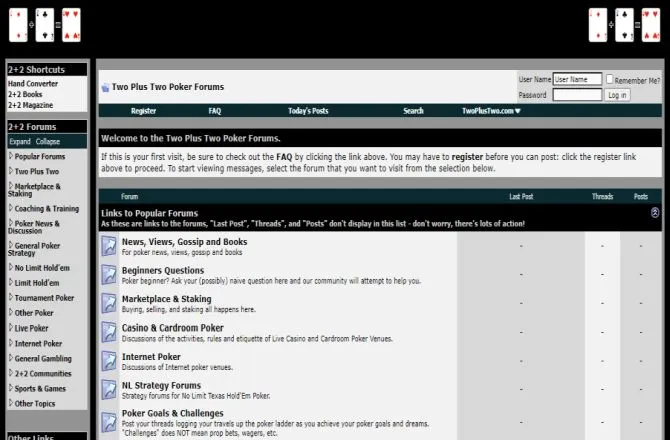
Task: Click the Internet Poker forum icon
Action: pyautogui.click(x=109, y=361)
